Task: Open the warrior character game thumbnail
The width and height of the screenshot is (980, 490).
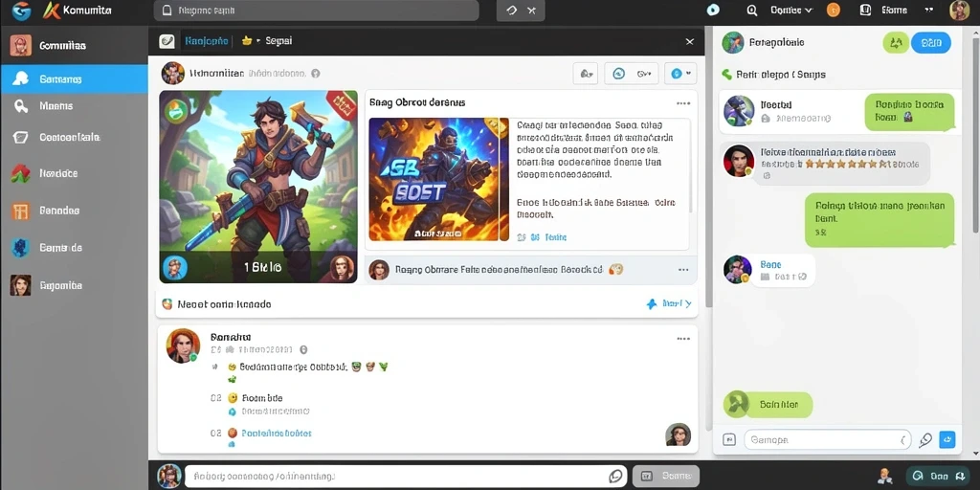Action: click(258, 187)
